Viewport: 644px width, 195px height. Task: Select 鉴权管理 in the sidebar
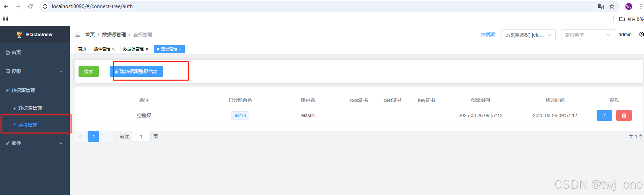click(x=35, y=125)
